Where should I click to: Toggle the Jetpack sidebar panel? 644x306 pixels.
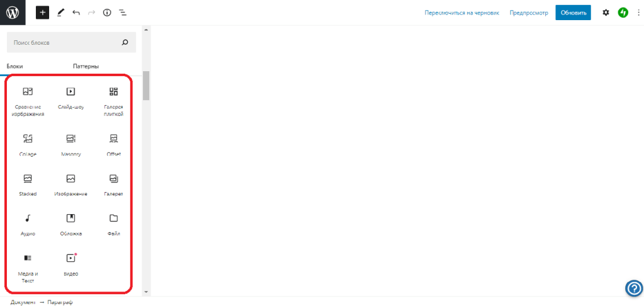click(x=623, y=12)
